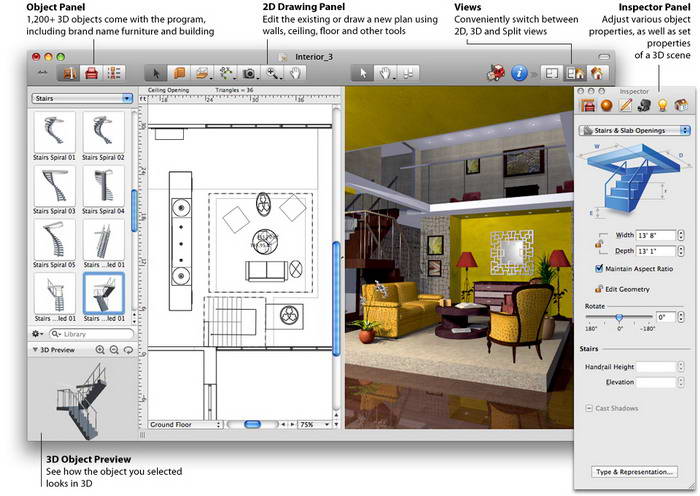700x496 pixels.
Task: Open the building objects library panel
Action: pyautogui.click(x=69, y=73)
